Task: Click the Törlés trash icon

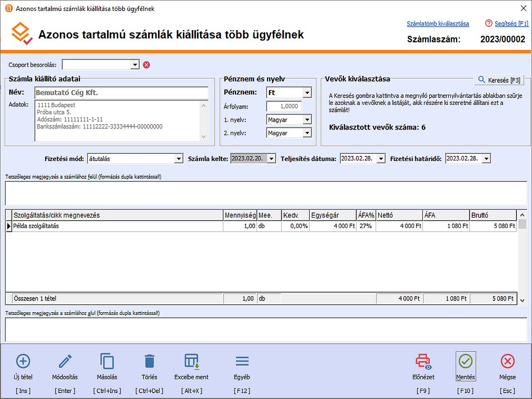Action: pyautogui.click(x=149, y=361)
